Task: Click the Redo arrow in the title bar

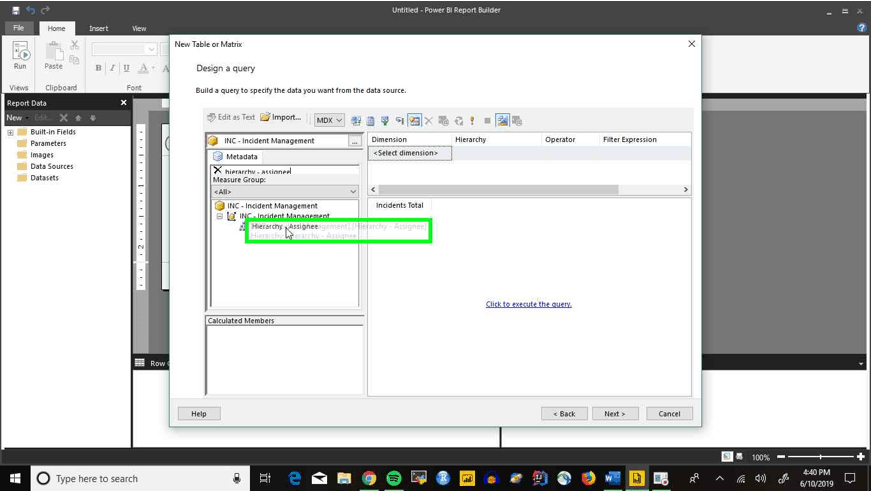Action: click(x=45, y=10)
